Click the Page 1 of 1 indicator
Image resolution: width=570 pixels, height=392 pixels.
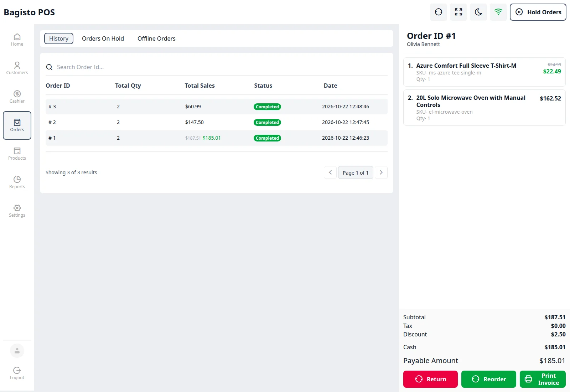[x=356, y=172]
